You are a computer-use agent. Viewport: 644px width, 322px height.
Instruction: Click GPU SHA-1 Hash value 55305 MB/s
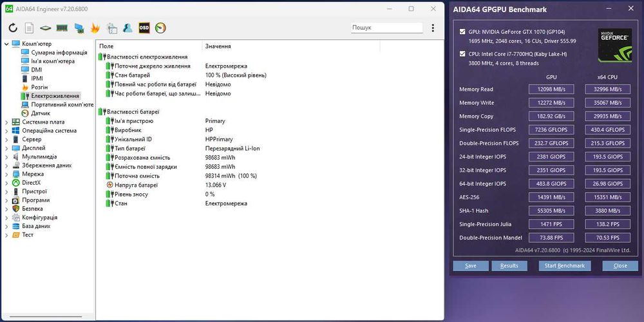tap(551, 211)
